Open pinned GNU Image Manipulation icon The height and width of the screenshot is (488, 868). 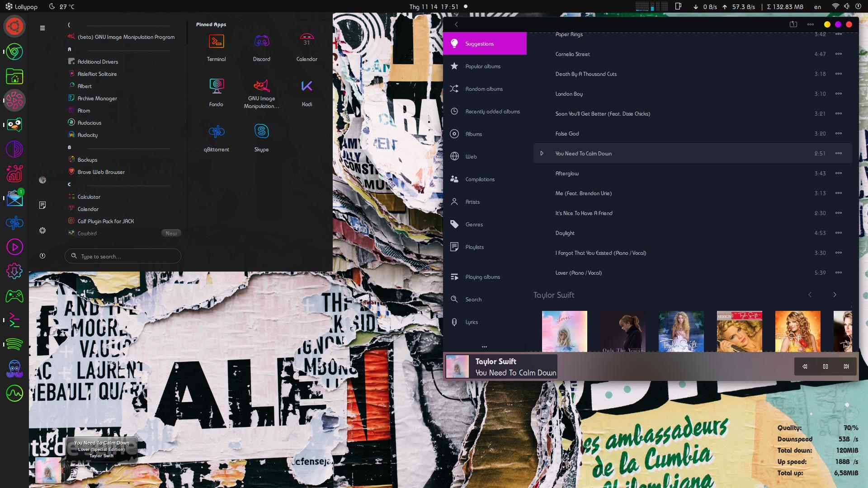(261, 85)
